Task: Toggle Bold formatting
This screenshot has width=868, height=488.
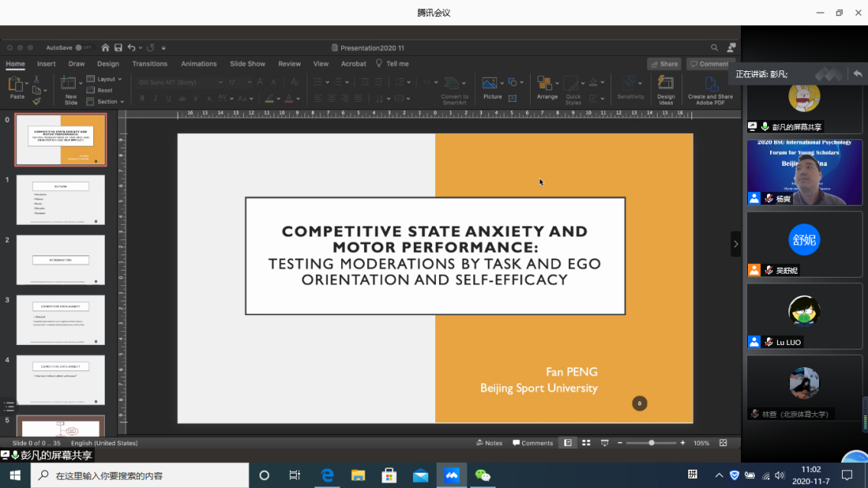Action: click(x=142, y=99)
